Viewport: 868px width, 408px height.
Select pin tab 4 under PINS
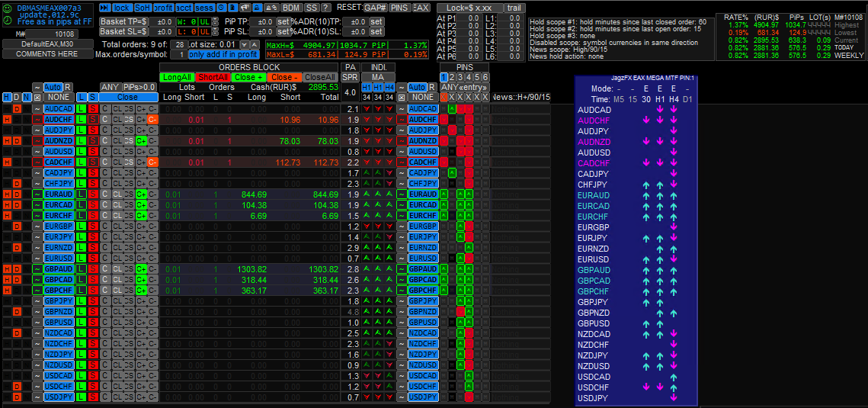coord(469,77)
